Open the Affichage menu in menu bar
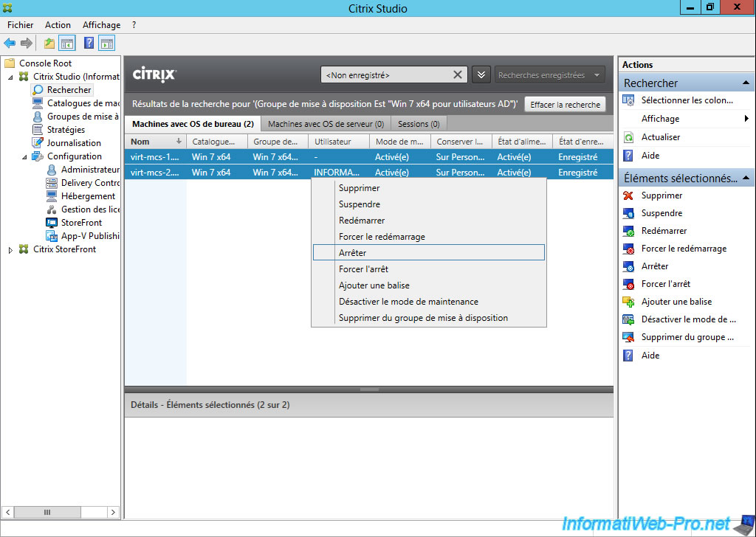Screen dimensions: 756x537 [101, 25]
